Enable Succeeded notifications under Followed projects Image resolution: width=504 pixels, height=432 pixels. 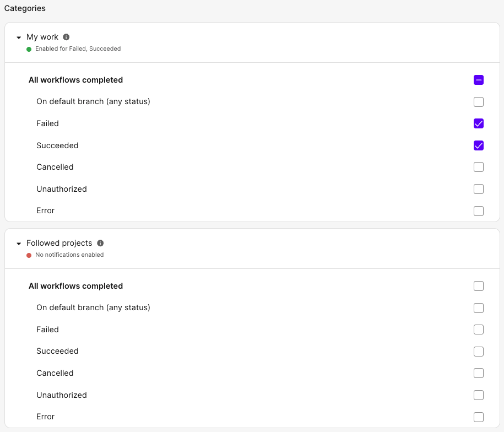478,351
